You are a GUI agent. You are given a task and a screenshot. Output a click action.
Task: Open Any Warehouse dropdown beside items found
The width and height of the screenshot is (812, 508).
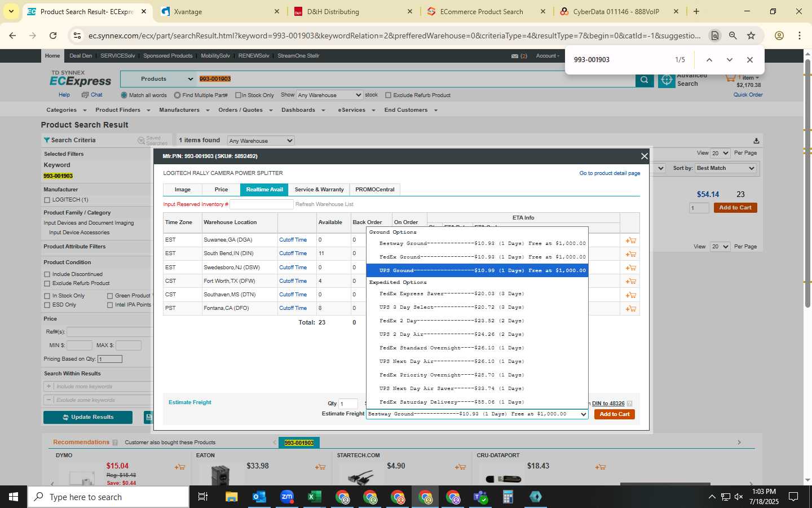click(x=261, y=141)
